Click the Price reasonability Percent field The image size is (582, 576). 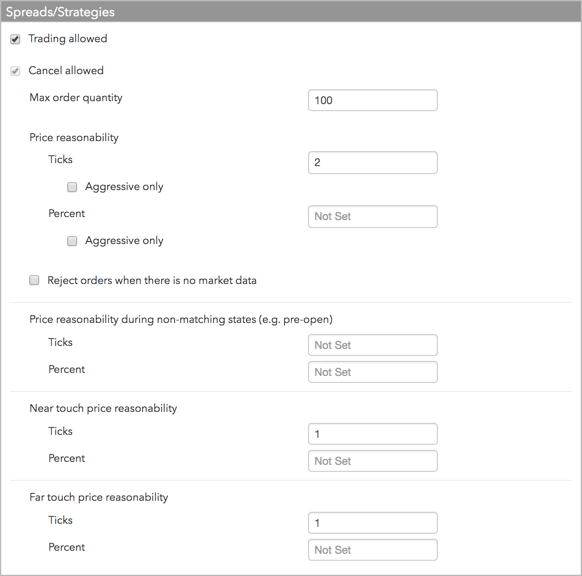[x=373, y=216]
